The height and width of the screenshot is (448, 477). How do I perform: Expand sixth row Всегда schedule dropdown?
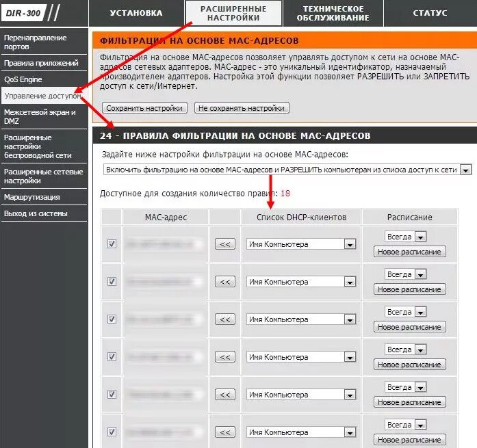[x=406, y=425]
